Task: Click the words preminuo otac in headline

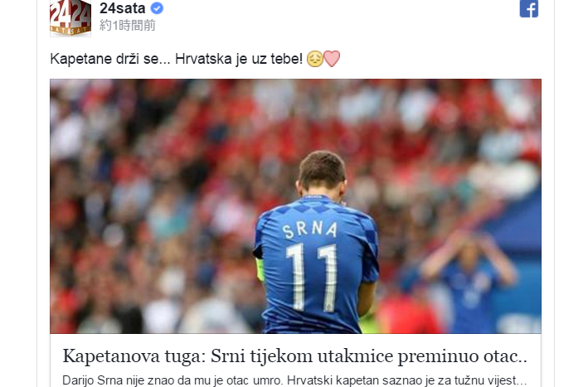Action: point(463,356)
